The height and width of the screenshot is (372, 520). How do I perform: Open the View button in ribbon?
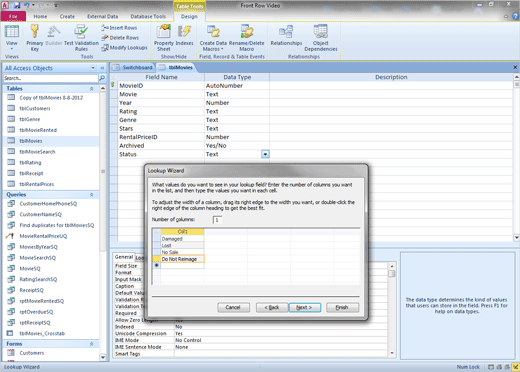[x=11, y=38]
